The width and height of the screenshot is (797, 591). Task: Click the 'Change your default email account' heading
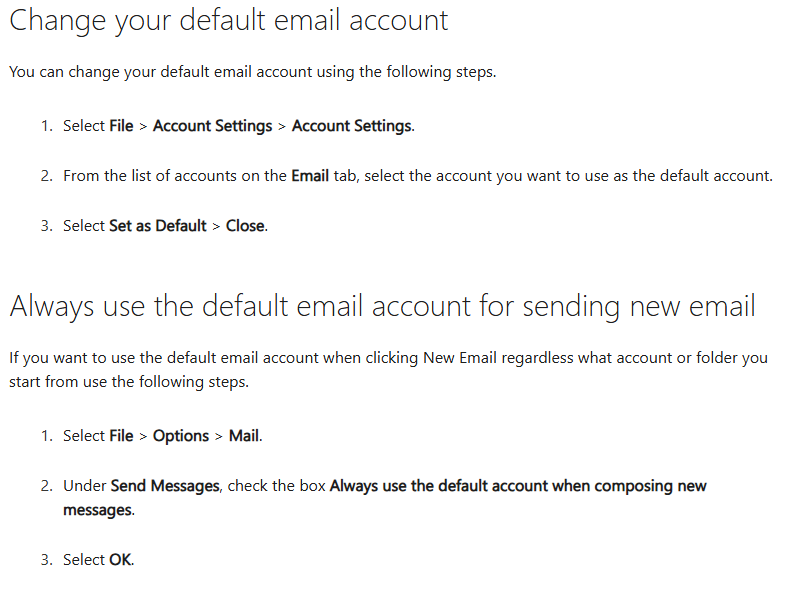tap(228, 21)
